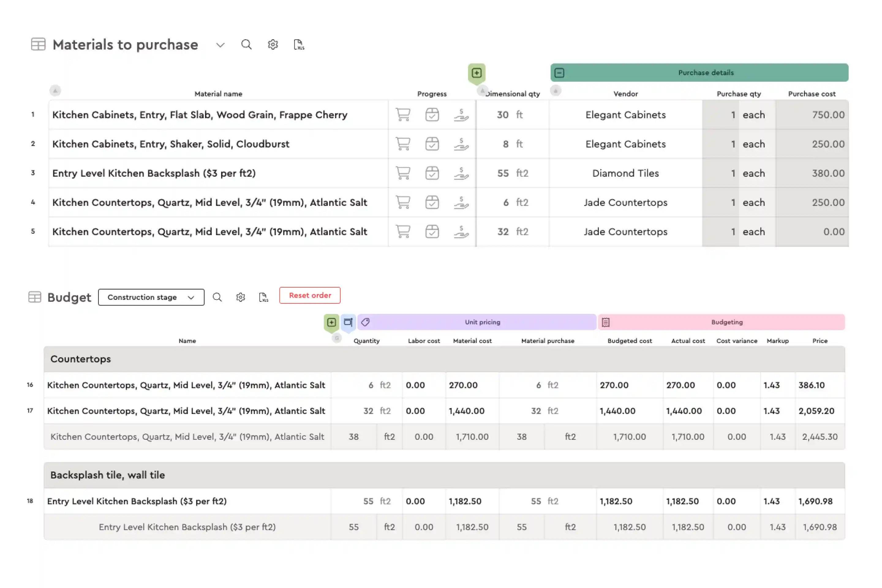Click the Budgeting list icon
This screenshot has width=882, height=588.
606,322
